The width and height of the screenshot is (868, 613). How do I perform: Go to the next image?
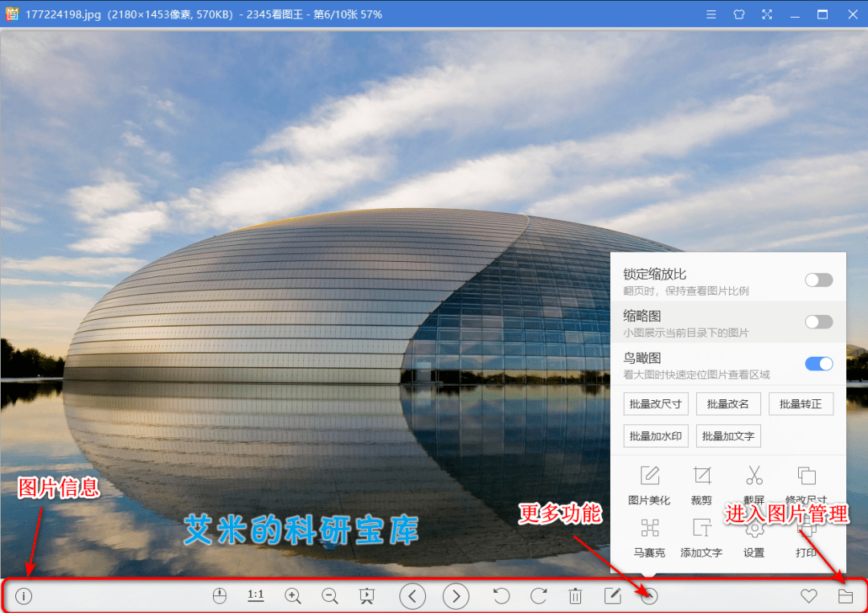click(456, 596)
